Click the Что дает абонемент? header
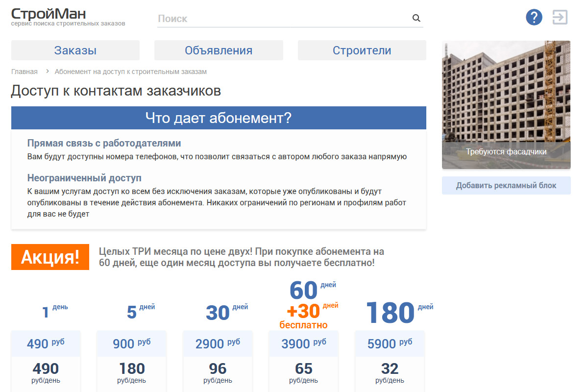This screenshot has width=588, height=392. tap(219, 118)
